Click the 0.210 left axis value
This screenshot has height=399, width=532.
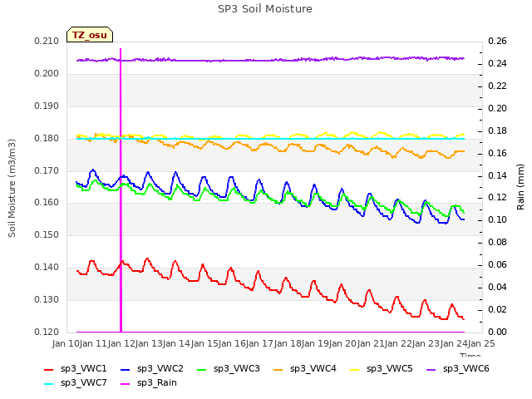coord(47,42)
